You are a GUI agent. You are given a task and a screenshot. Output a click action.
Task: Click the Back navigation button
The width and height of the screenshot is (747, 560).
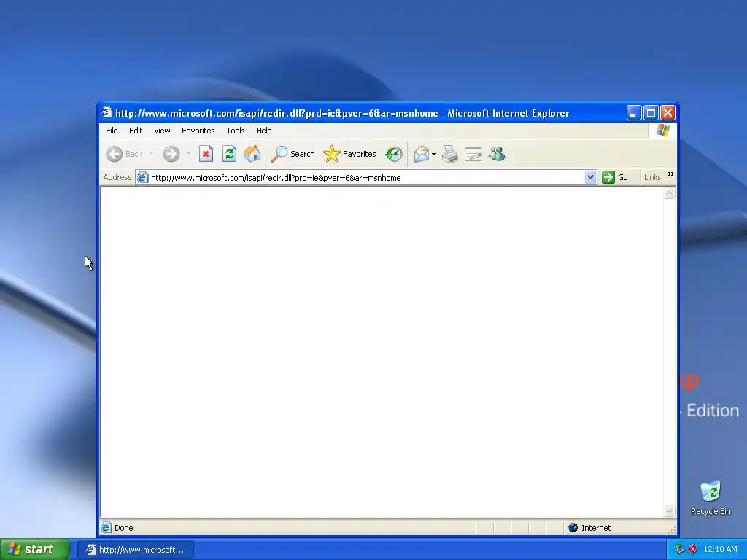coord(124,154)
